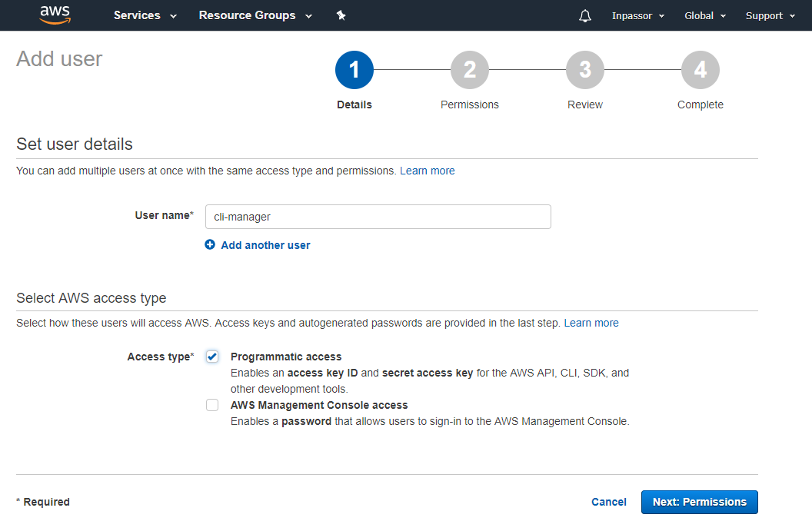The image size is (812, 531).
Task: Open the Support menu
Action: (x=770, y=16)
